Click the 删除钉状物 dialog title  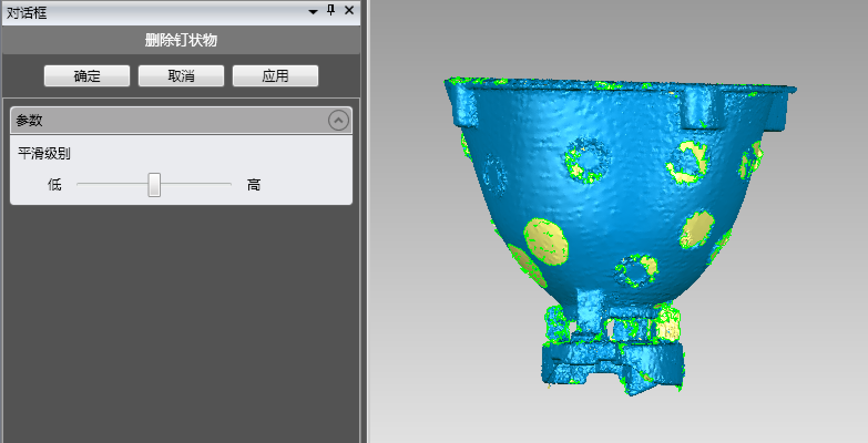coord(181,40)
